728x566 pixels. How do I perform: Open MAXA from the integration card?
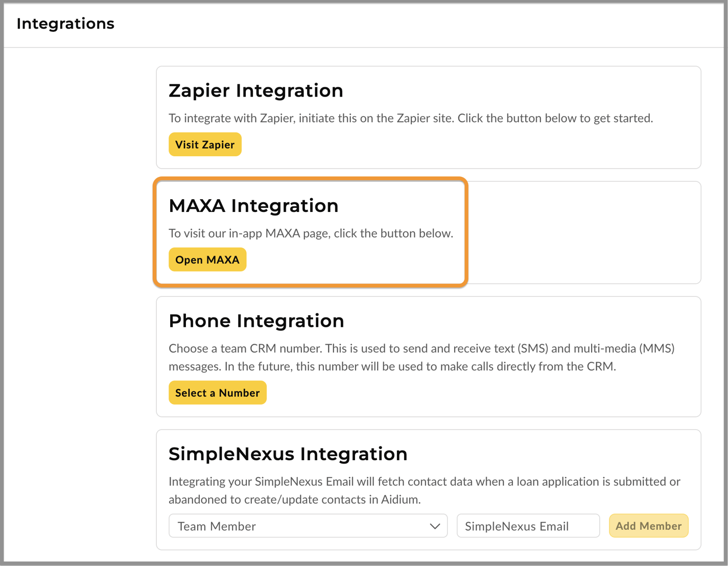point(207,260)
